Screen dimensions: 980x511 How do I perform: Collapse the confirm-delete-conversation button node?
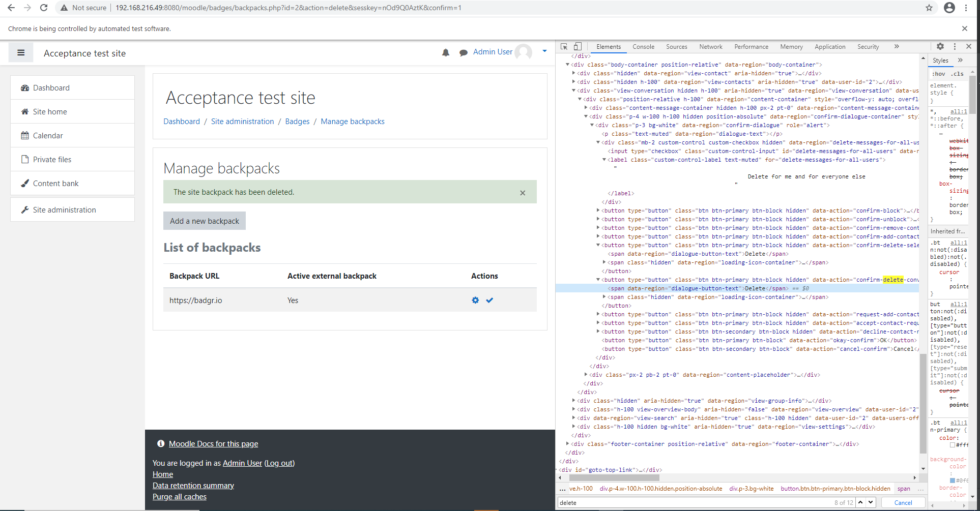click(x=598, y=280)
